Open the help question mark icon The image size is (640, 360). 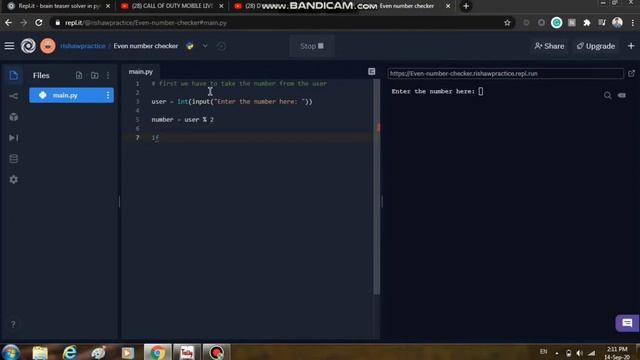click(13, 324)
